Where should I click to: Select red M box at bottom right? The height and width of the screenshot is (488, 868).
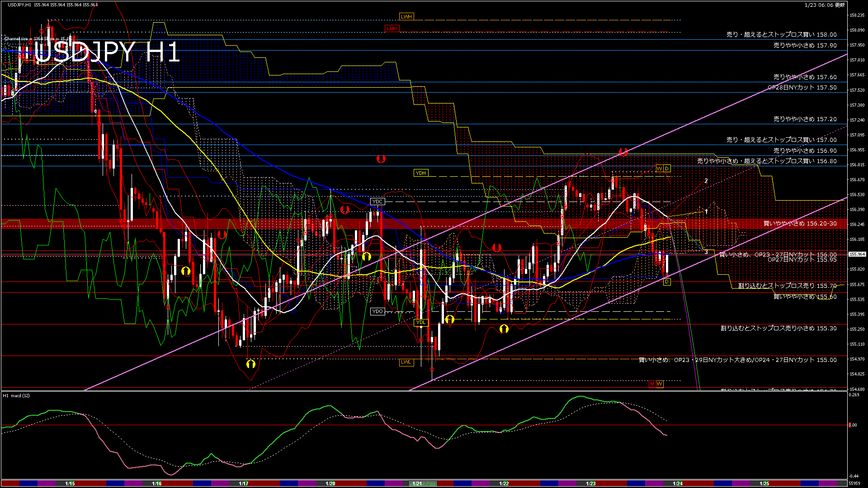pyautogui.click(x=652, y=384)
